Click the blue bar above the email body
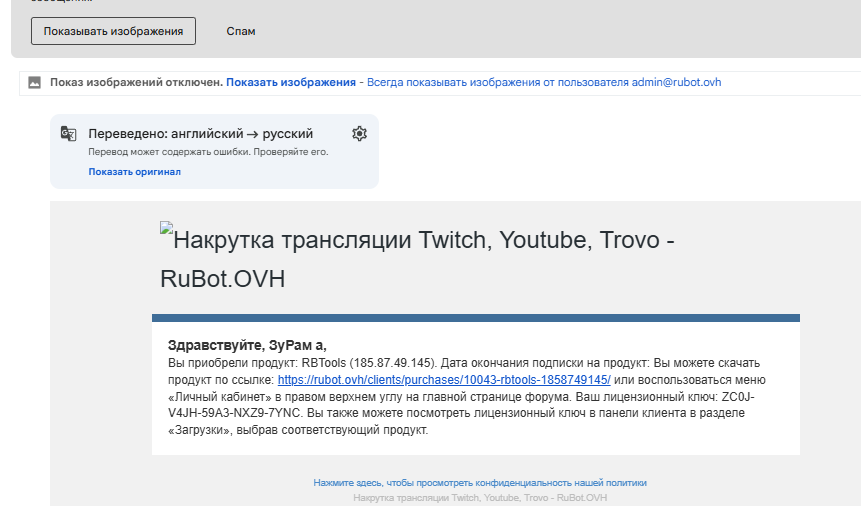The width and height of the screenshot is (861, 521). (x=475, y=318)
